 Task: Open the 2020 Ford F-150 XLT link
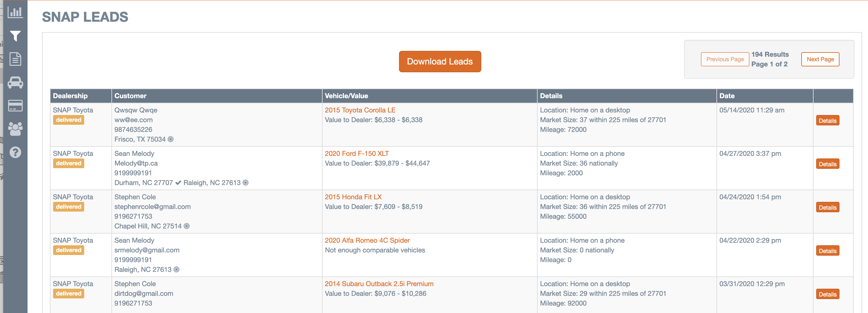[x=357, y=153]
